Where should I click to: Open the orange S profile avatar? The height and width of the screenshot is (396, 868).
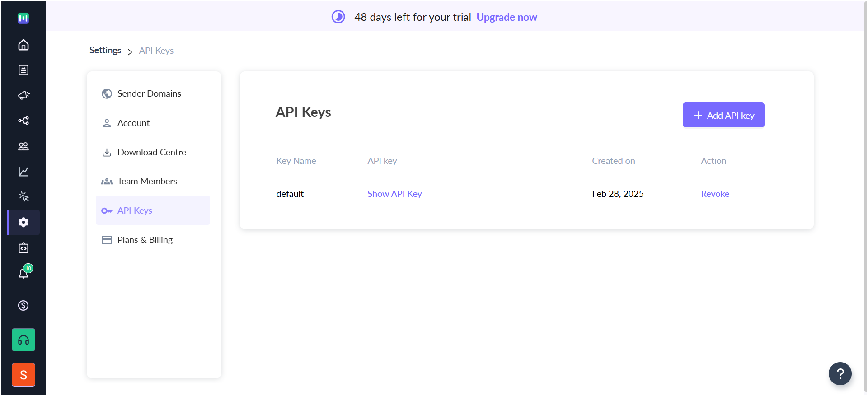[23, 375]
